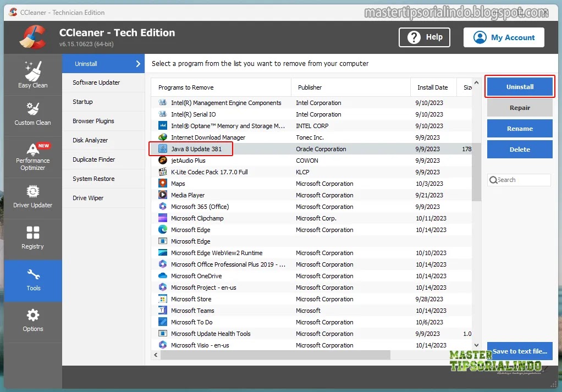This screenshot has height=392, width=562.
Task: Click the Java 8 Update 381 icon
Action: (163, 148)
